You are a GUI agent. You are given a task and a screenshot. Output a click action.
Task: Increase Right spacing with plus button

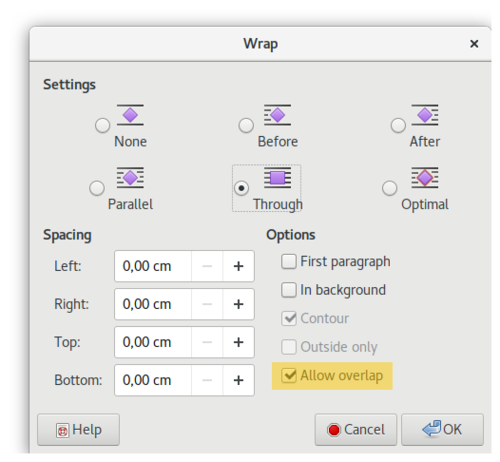(x=238, y=304)
